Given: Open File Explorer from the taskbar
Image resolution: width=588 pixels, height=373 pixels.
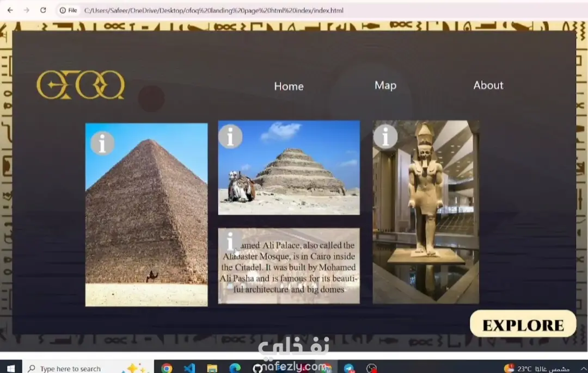Looking at the screenshot, I should 212,368.
